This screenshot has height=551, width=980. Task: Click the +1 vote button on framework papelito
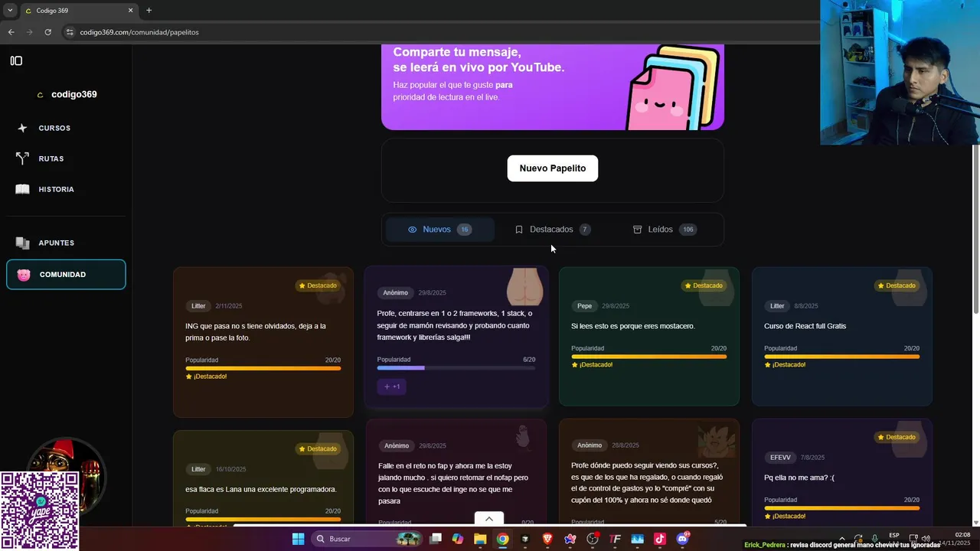pos(391,386)
